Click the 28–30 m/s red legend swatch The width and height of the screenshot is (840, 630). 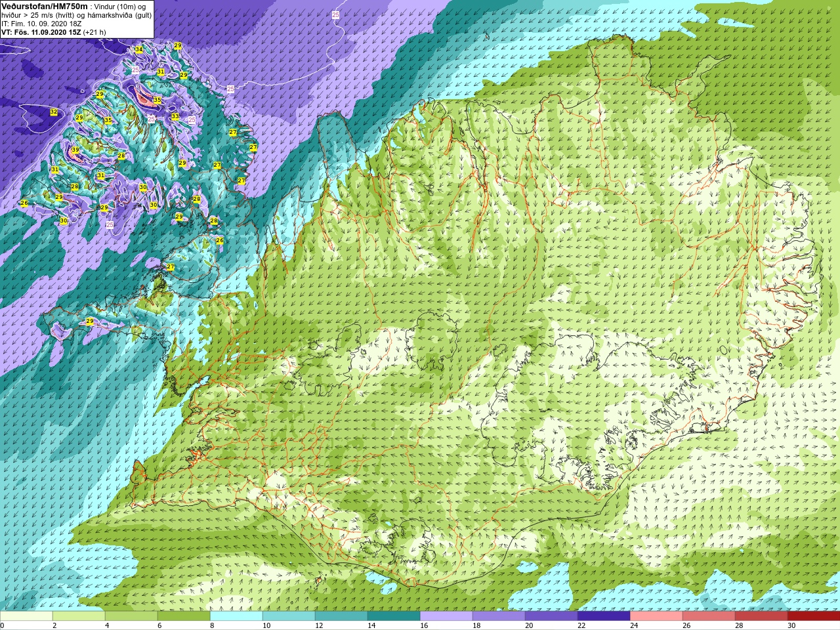pyautogui.click(x=761, y=616)
